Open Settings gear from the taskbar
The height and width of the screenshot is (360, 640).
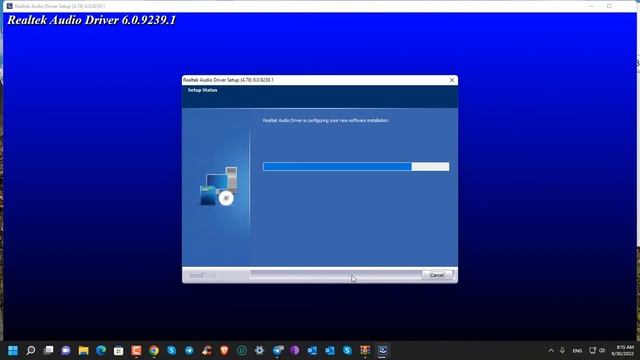coord(259,351)
